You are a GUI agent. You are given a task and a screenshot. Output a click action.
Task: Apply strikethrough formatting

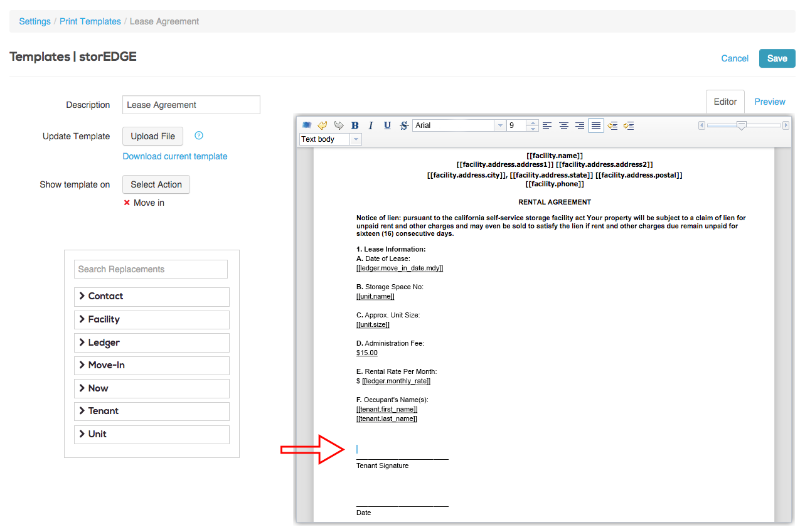tap(403, 125)
